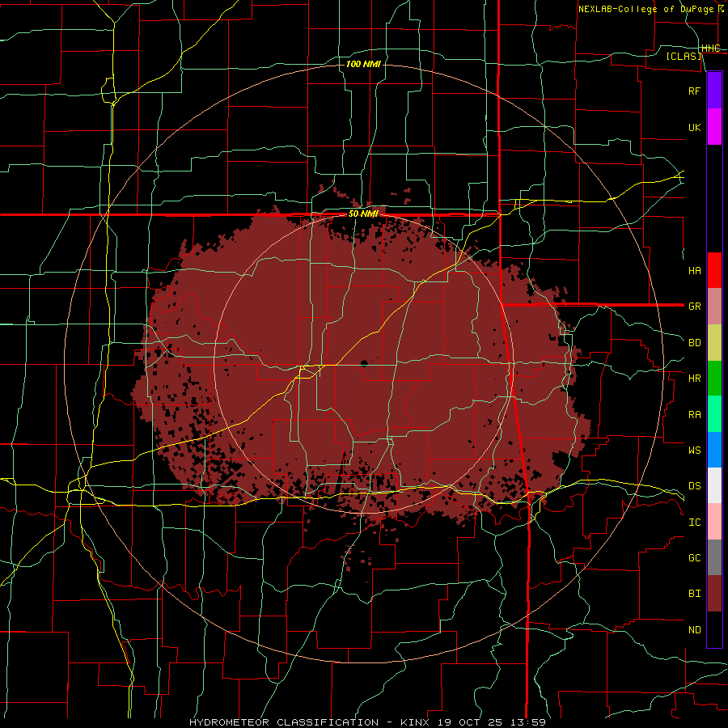Click the HYDROMETEOR CLASSIFICATION title text
The height and width of the screenshot is (728, 728).
pos(284,722)
